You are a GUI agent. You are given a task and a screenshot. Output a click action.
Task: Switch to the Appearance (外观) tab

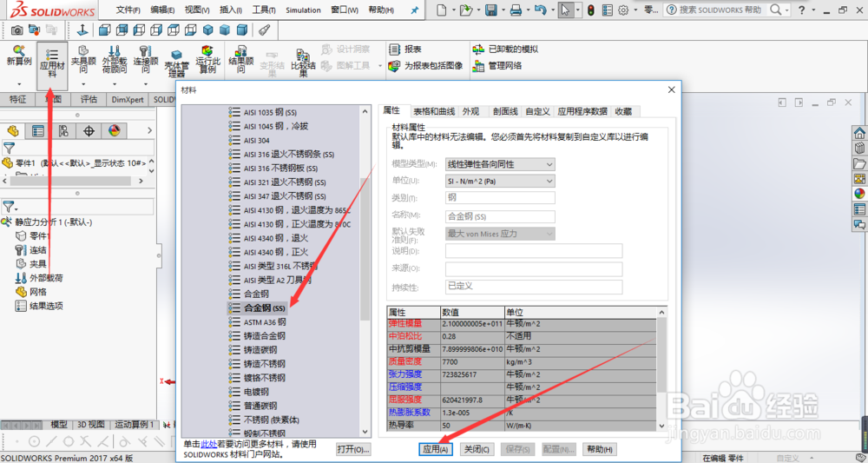470,111
